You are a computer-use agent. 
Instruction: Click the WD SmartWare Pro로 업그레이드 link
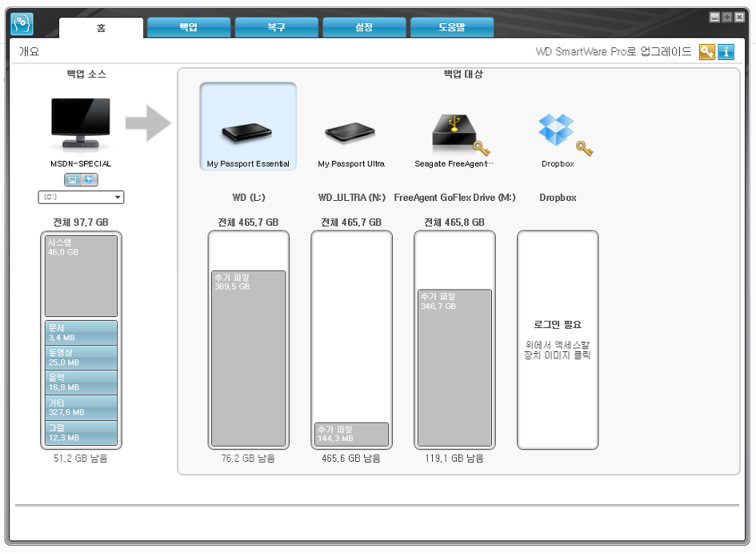tap(614, 51)
